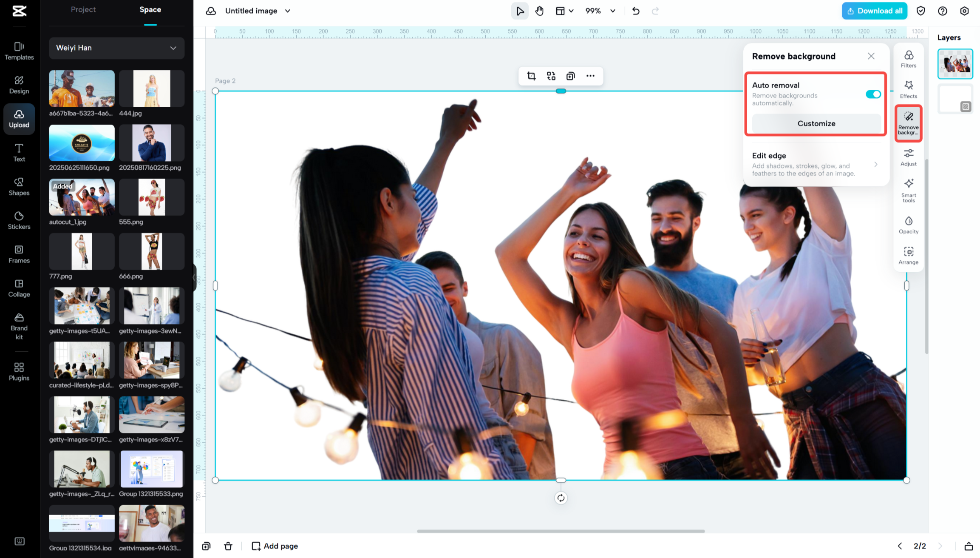Viewport: 980px width, 558px height.
Task: Click the Download all button
Action: [874, 11]
